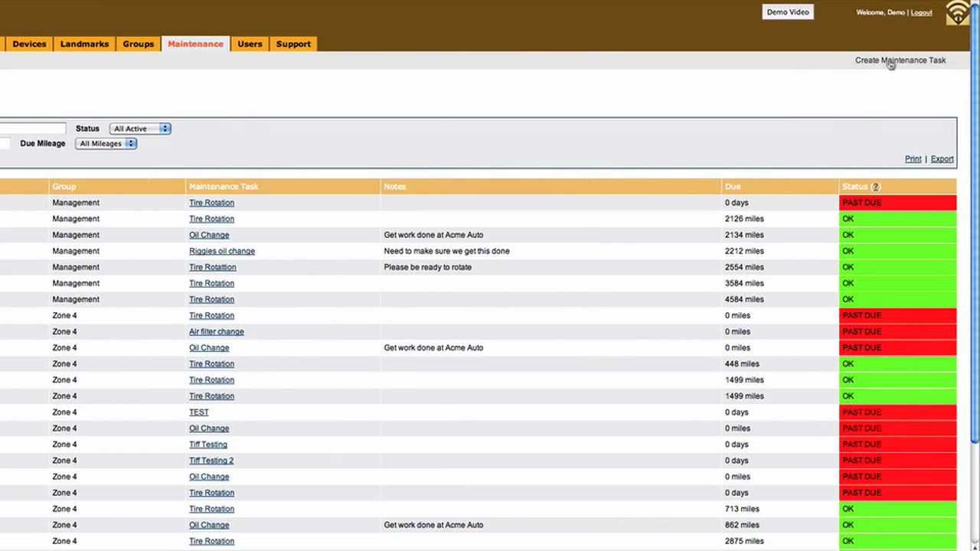Click the Export link
Image resolution: width=980 pixels, height=551 pixels.
tap(942, 159)
